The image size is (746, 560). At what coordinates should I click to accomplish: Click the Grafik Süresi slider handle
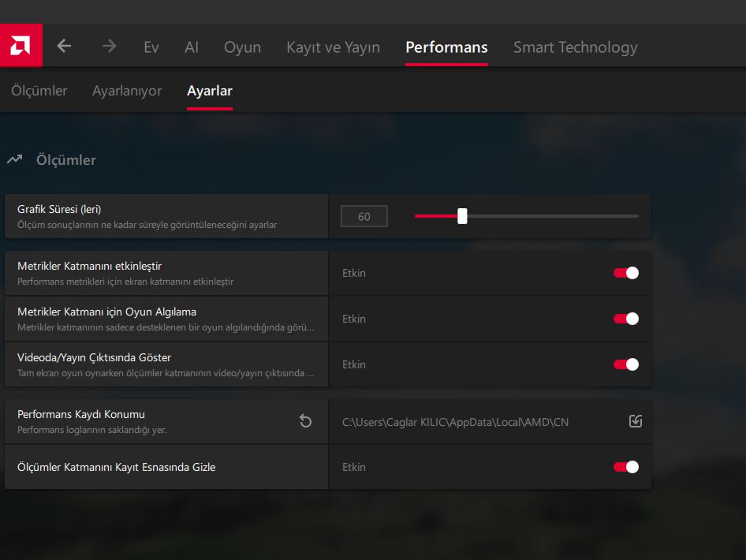[x=462, y=216]
